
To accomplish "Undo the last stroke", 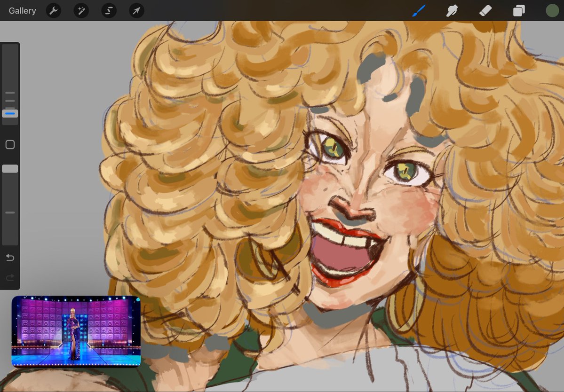I will click(10, 258).
